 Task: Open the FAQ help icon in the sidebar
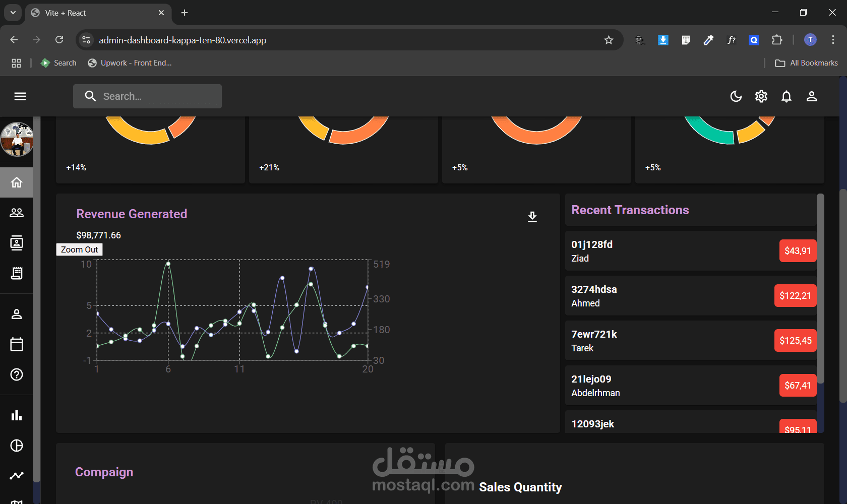pos(17,374)
